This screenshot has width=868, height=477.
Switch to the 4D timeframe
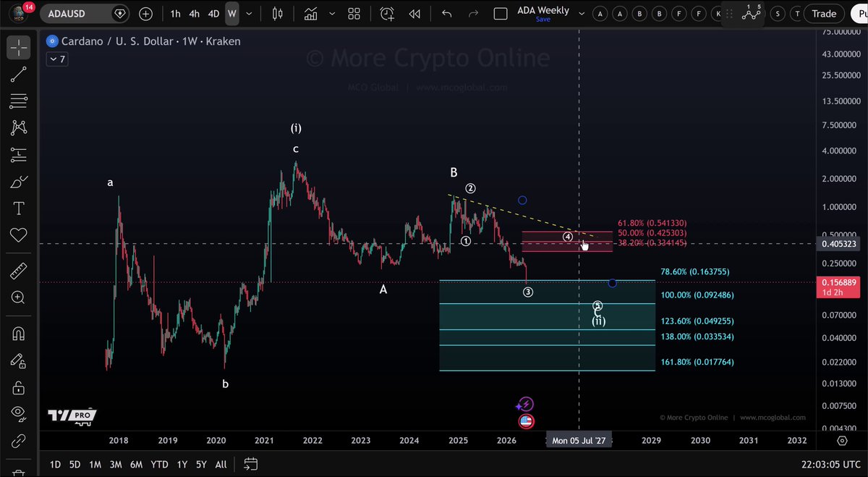pyautogui.click(x=213, y=13)
